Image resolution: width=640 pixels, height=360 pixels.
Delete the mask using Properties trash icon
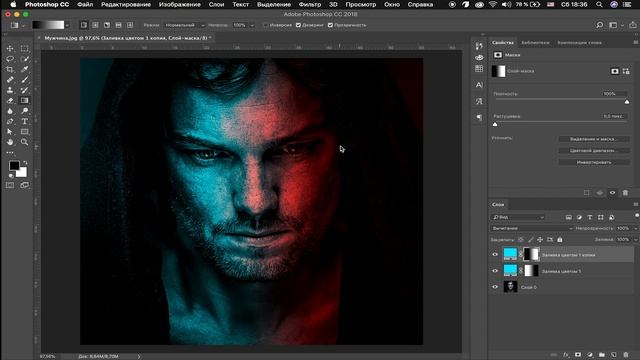[625, 193]
